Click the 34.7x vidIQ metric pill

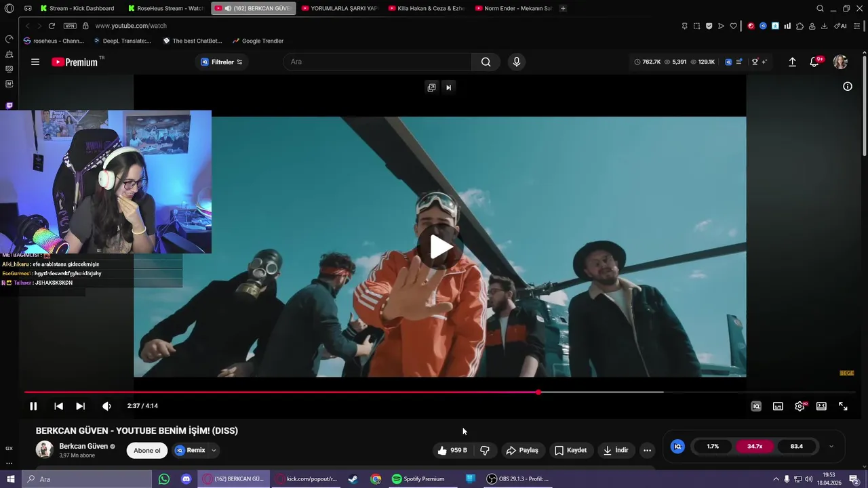[x=755, y=447]
